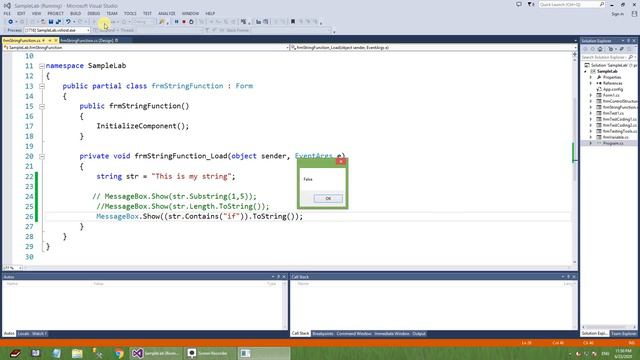Open the HELP menu
This screenshot has height=360, width=640.
pyautogui.click(x=210, y=13)
